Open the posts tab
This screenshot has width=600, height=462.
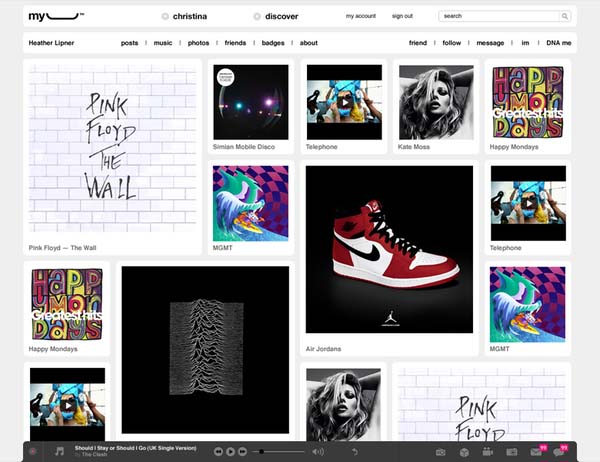coord(129,43)
